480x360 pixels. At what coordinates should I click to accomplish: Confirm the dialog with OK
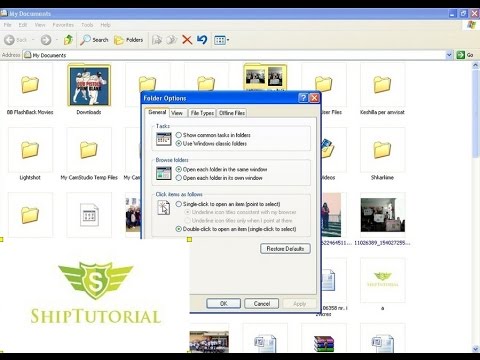click(224, 304)
